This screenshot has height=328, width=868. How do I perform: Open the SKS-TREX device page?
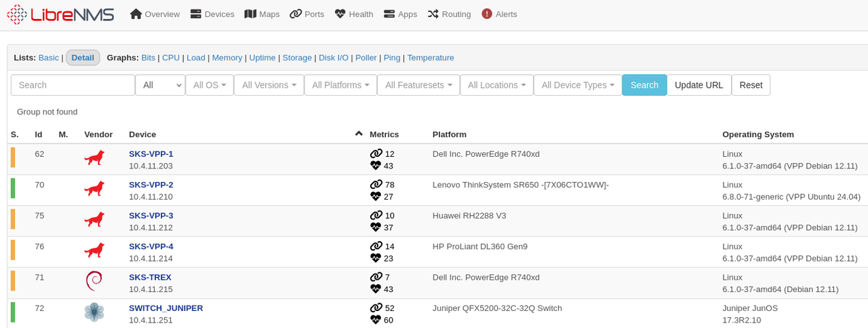click(x=150, y=278)
